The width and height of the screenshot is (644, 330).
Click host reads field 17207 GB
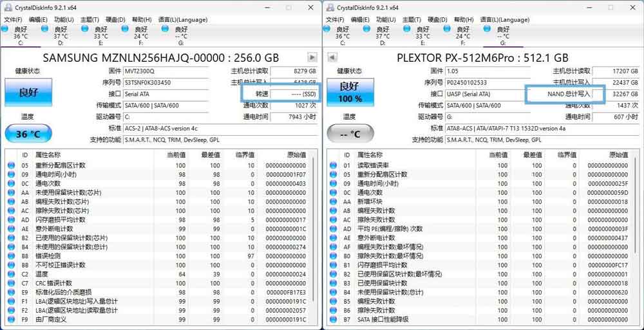[x=616, y=71]
